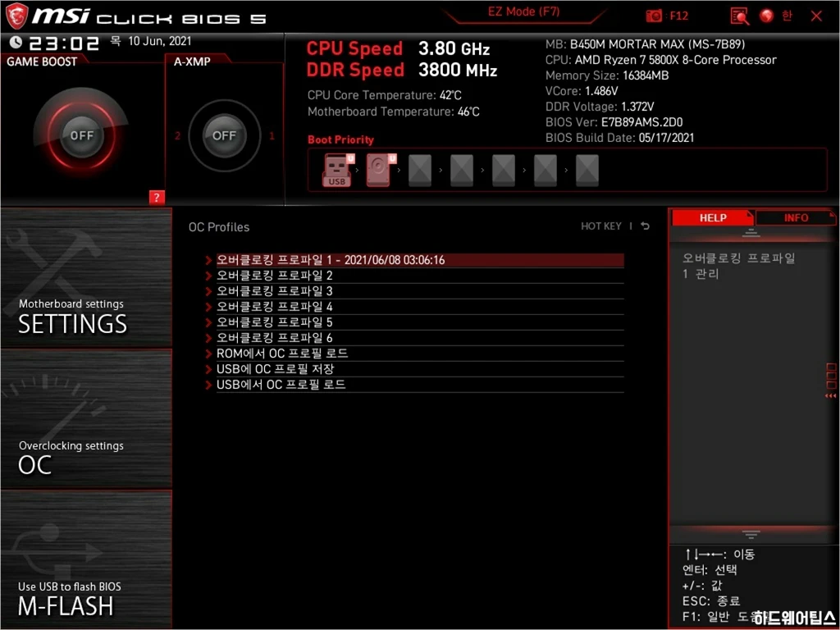Click the HOT KEY button
840x630 pixels.
[601, 226]
